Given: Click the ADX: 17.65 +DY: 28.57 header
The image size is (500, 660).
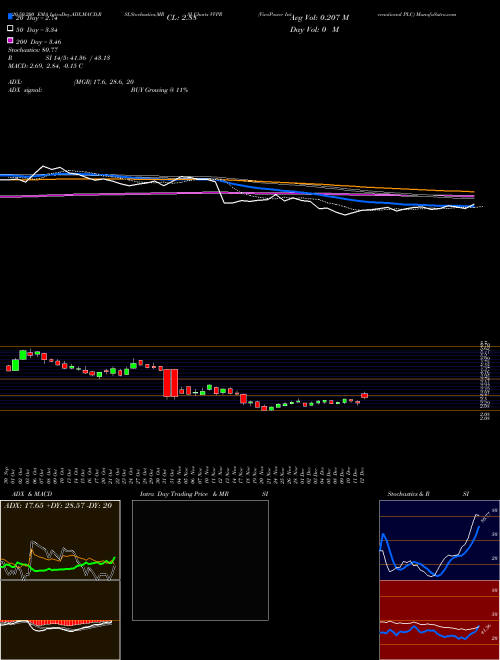Looking at the screenshot, I should (59, 506).
